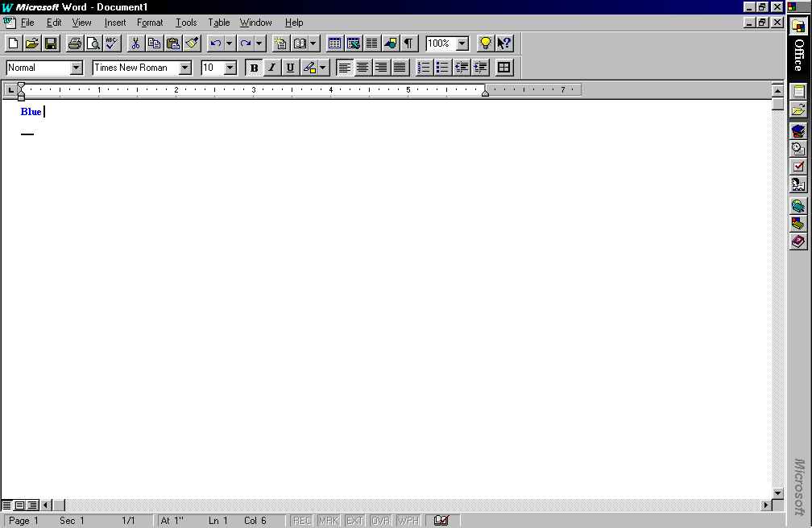Image resolution: width=812 pixels, height=528 pixels.
Task: Open the Table menu
Action: [x=219, y=23]
